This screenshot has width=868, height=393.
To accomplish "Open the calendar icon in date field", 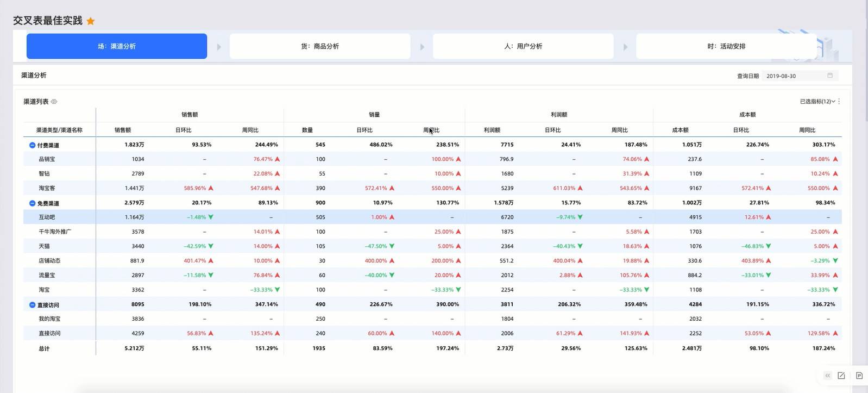I will click(x=829, y=76).
